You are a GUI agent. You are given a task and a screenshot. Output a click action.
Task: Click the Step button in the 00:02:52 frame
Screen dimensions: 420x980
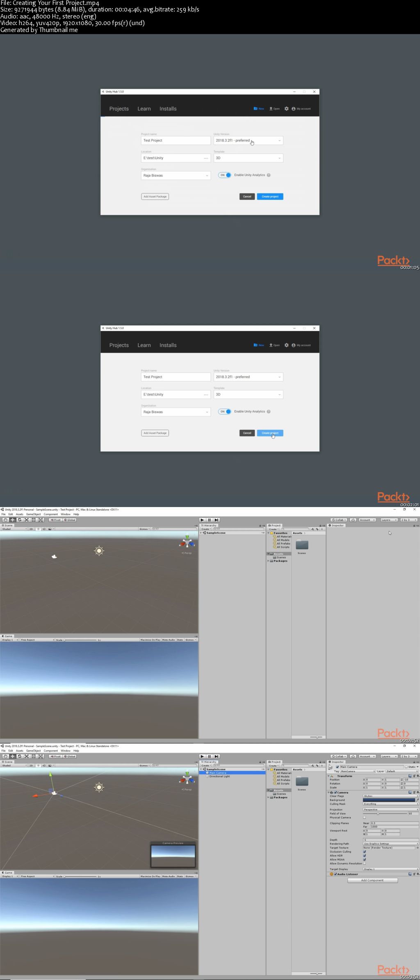pos(217,520)
